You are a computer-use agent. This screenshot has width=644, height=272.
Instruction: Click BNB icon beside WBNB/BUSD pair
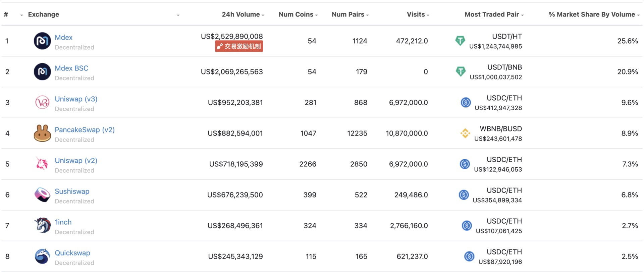[x=465, y=133]
